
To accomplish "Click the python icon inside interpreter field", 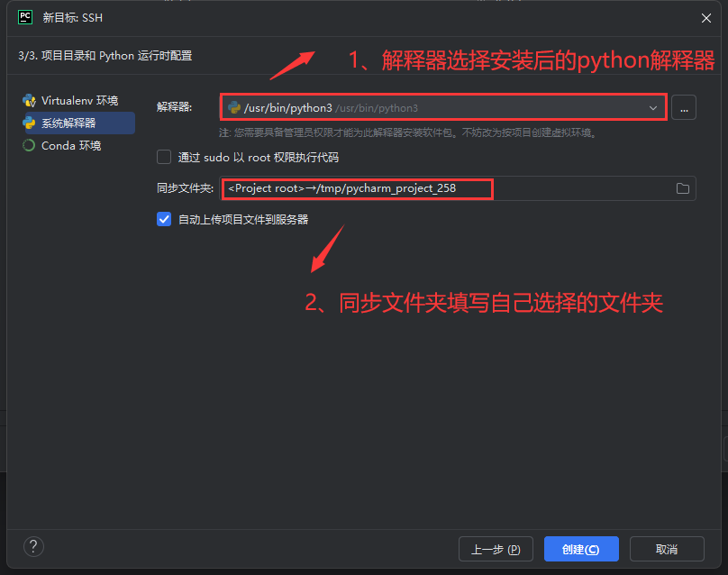I will click(234, 108).
